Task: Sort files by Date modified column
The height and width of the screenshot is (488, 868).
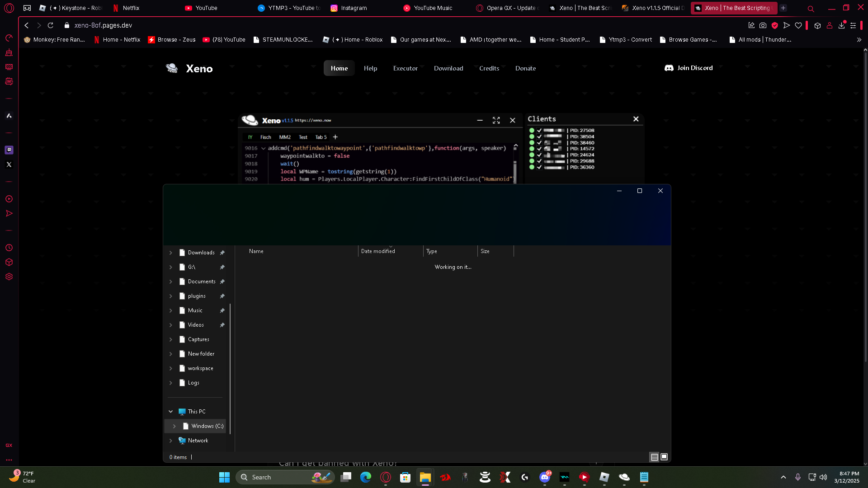Action: 391,251
